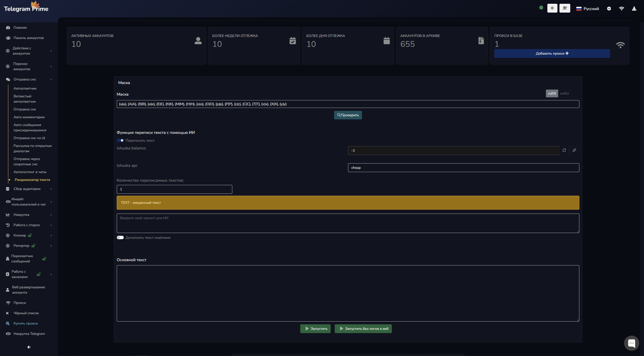This screenshot has height=356, width=644.
Task: Expand the Накрутка section
Action: pos(29,215)
